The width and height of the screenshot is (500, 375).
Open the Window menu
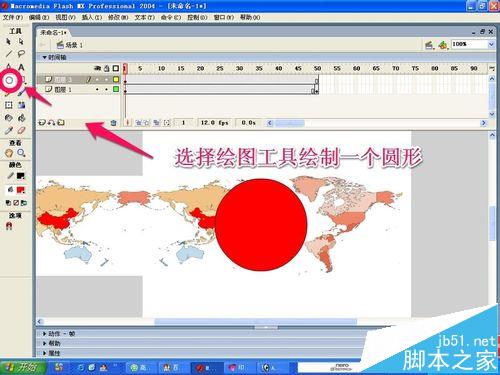click(224, 17)
